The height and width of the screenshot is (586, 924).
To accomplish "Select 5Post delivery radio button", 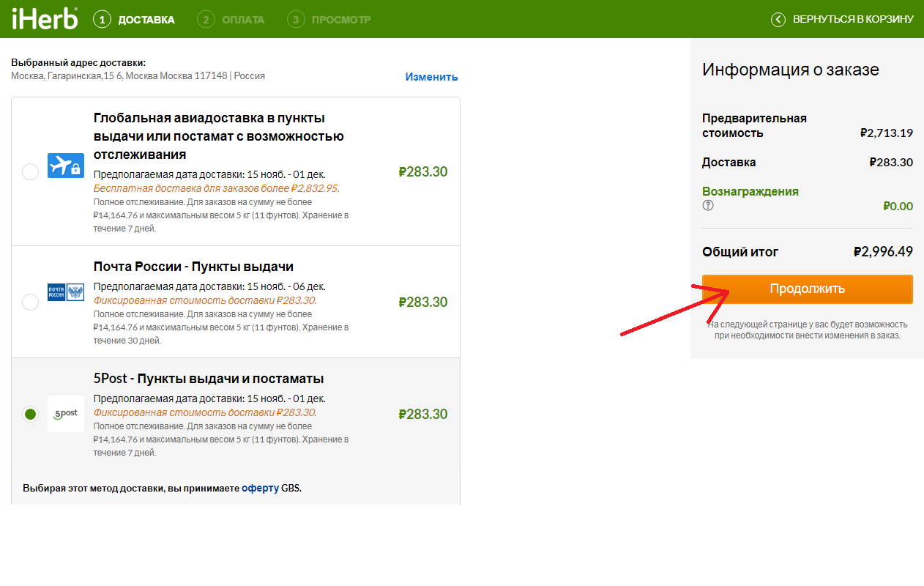I will (30, 414).
